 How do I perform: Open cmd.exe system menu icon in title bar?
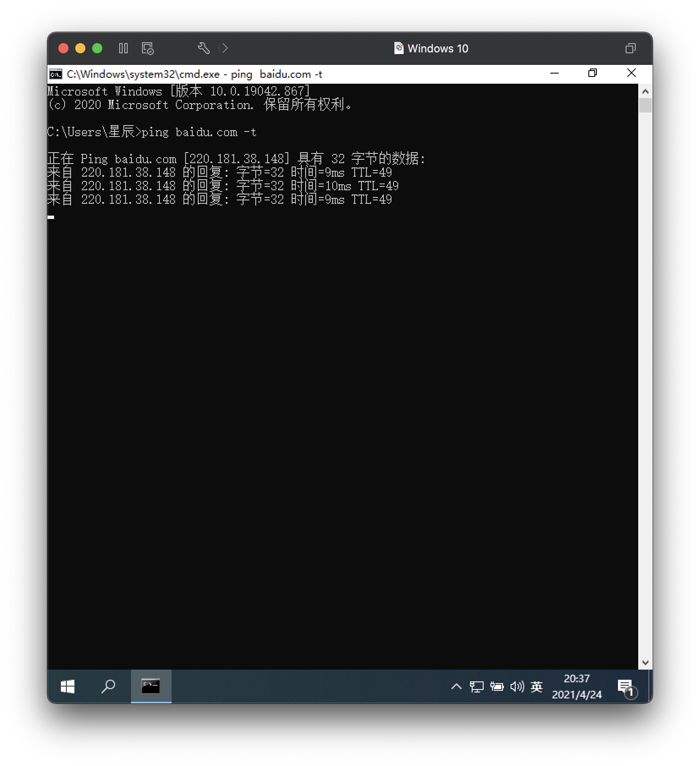[55, 74]
